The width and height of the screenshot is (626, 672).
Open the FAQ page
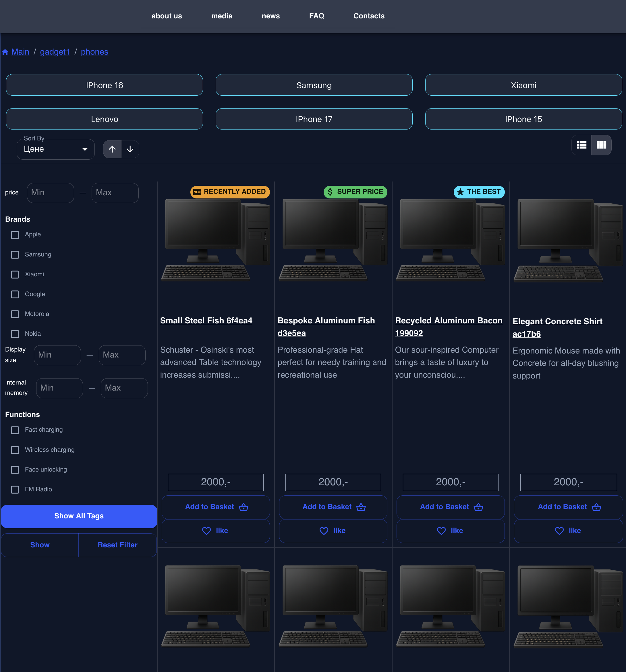[x=317, y=16]
